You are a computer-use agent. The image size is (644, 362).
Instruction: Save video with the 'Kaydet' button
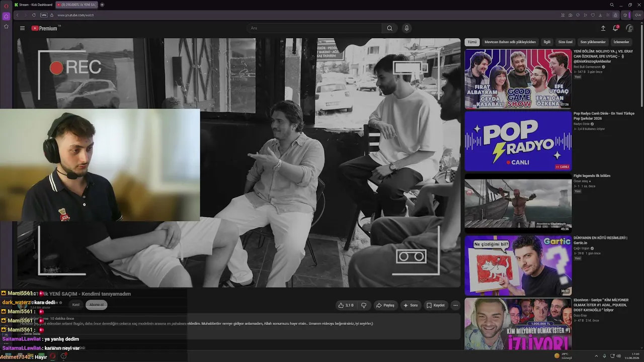click(x=436, y=305)
